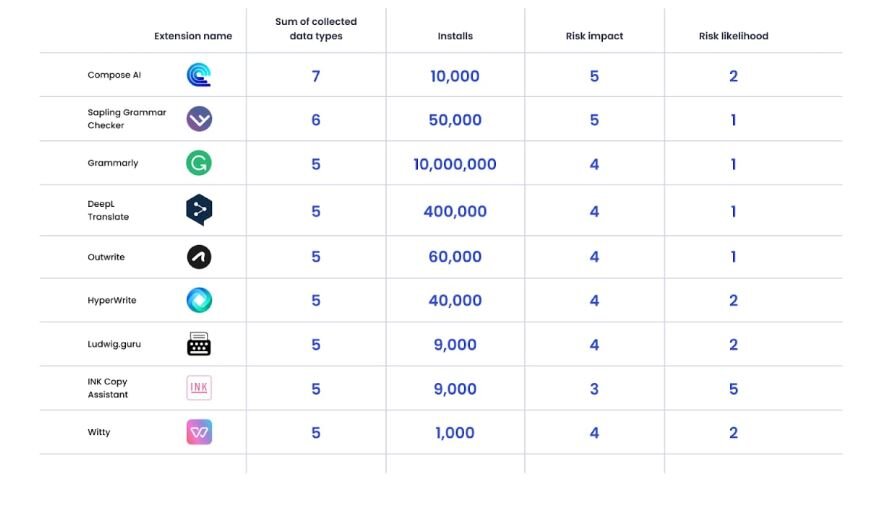Click the Compose AI name text
The width and height of the screenshot is (893, 524).
(114, 75)
